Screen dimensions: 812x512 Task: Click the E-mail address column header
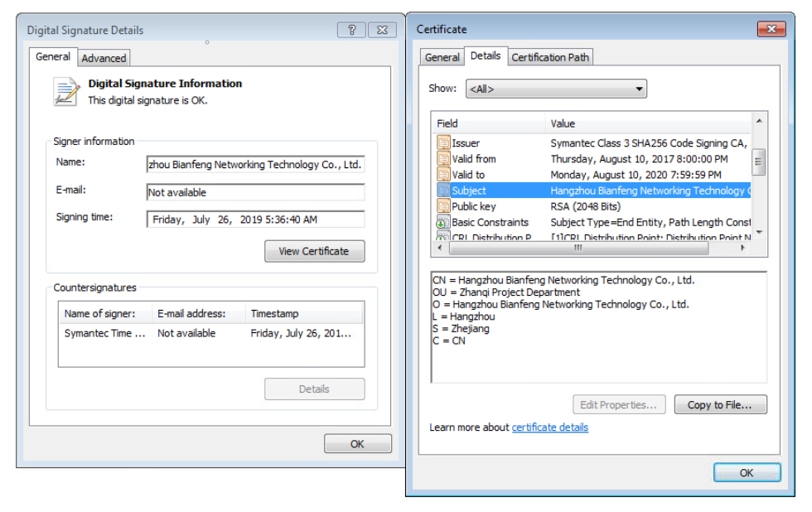pos(199,314)
